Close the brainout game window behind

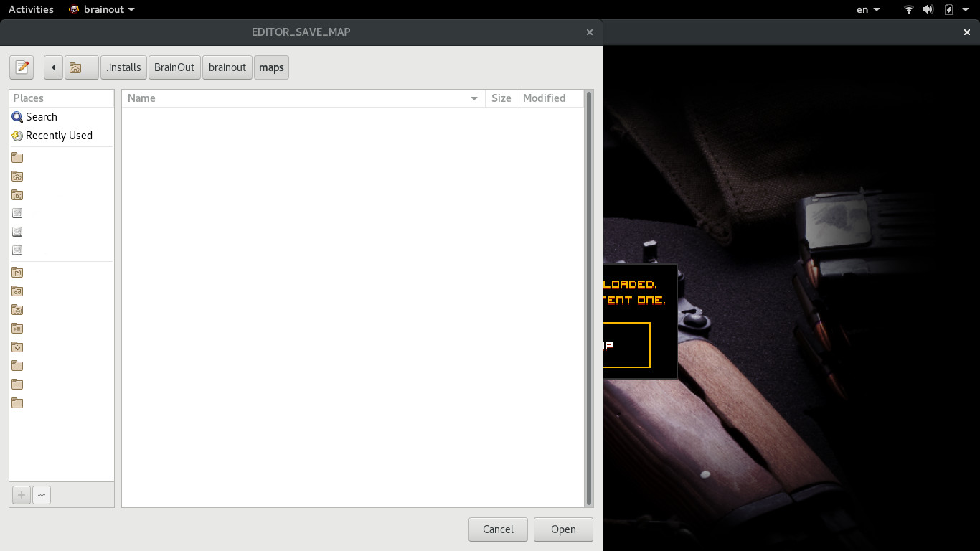(x=967, y=32)
